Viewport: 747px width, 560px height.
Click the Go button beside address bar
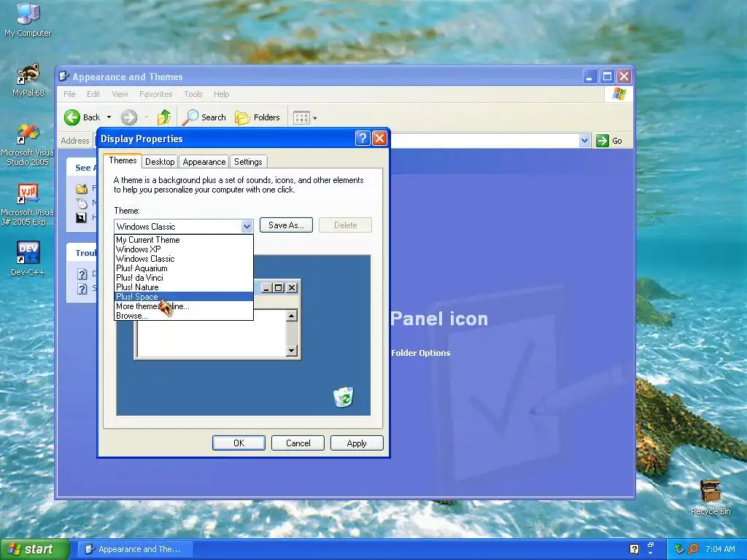click(x=609, y=141)
